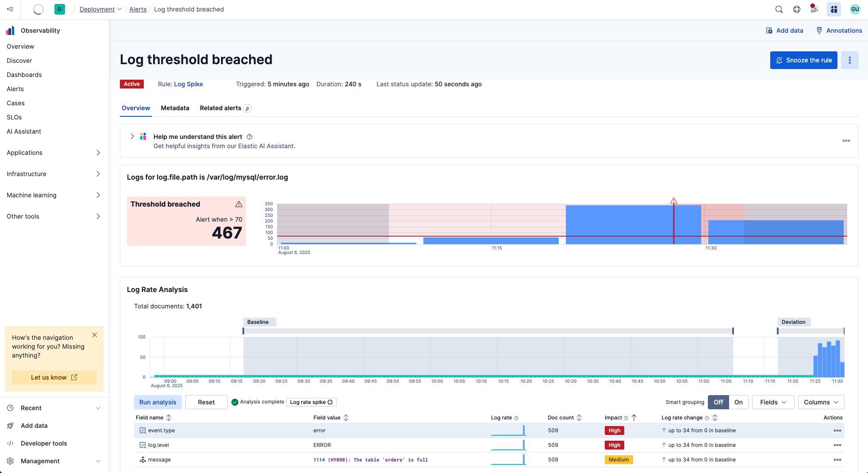The height and width of the screenshot is (473, 868).
Task: Open the alert actions vertical dots menu
Action: (850, 60)
